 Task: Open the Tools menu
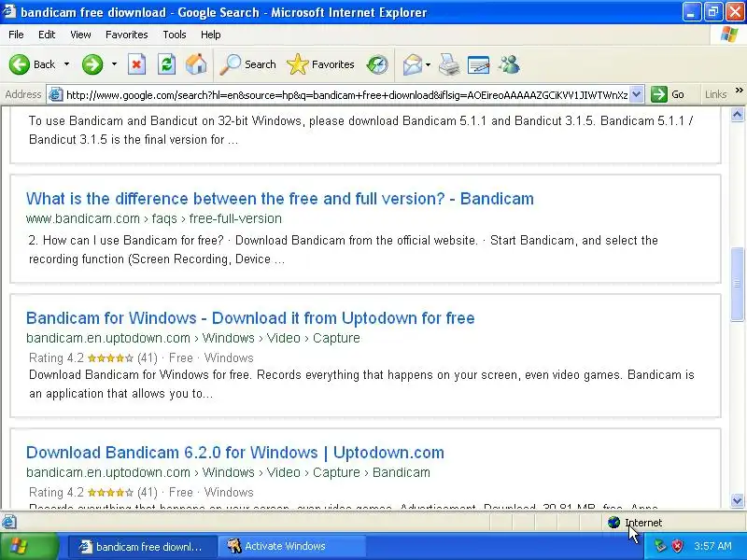[175, 35]
